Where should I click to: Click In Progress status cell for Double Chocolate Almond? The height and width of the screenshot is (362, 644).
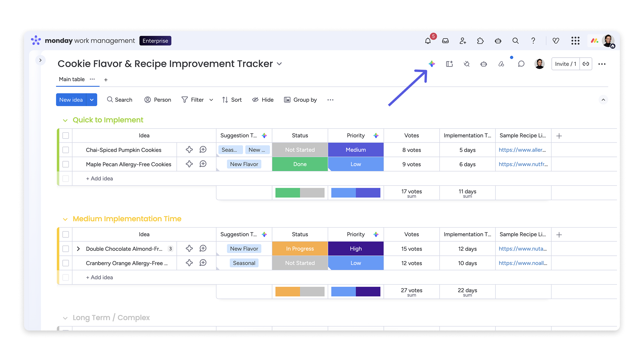[x=300, y=249]
